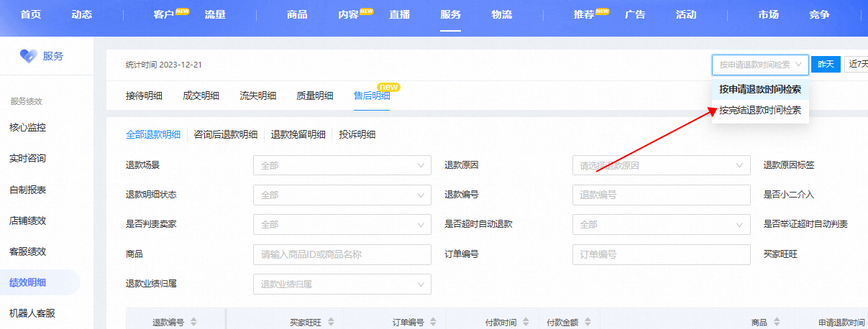Click the 申请退款时间 column header

coord(841,323)
